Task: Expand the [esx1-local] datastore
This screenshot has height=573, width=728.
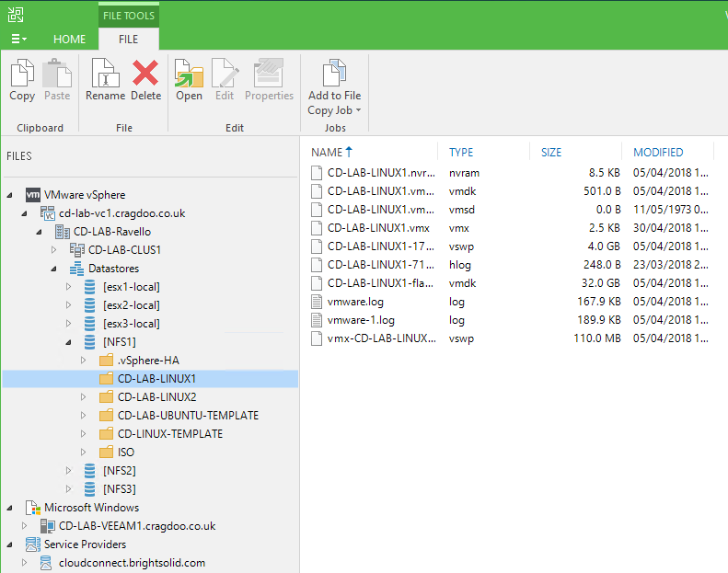Action: click(69, 287)
